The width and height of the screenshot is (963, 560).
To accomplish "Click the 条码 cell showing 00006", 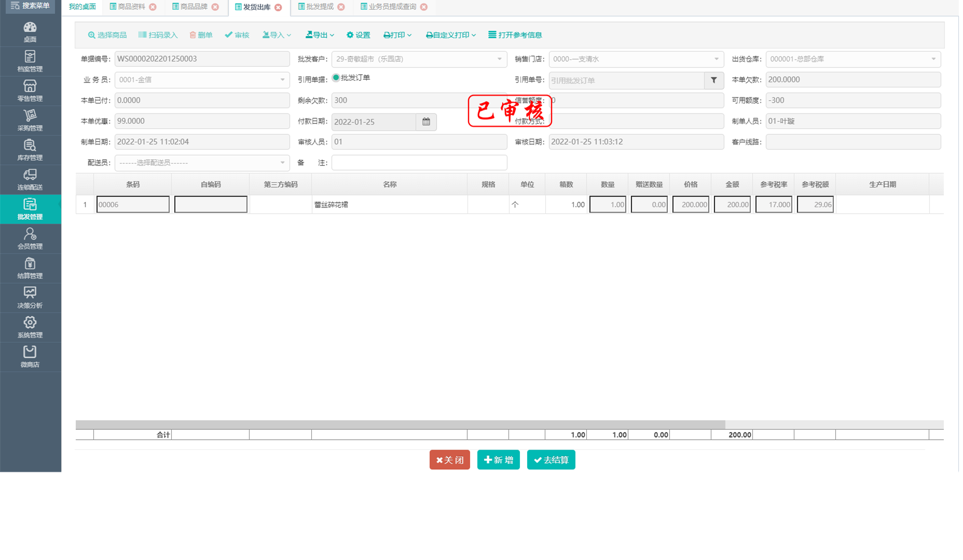I will (x=133, y=204).
